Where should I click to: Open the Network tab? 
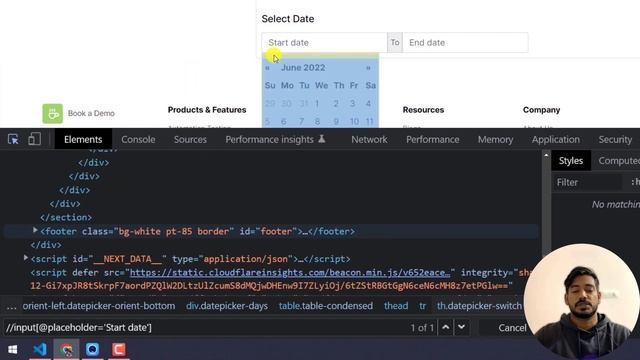369,139
